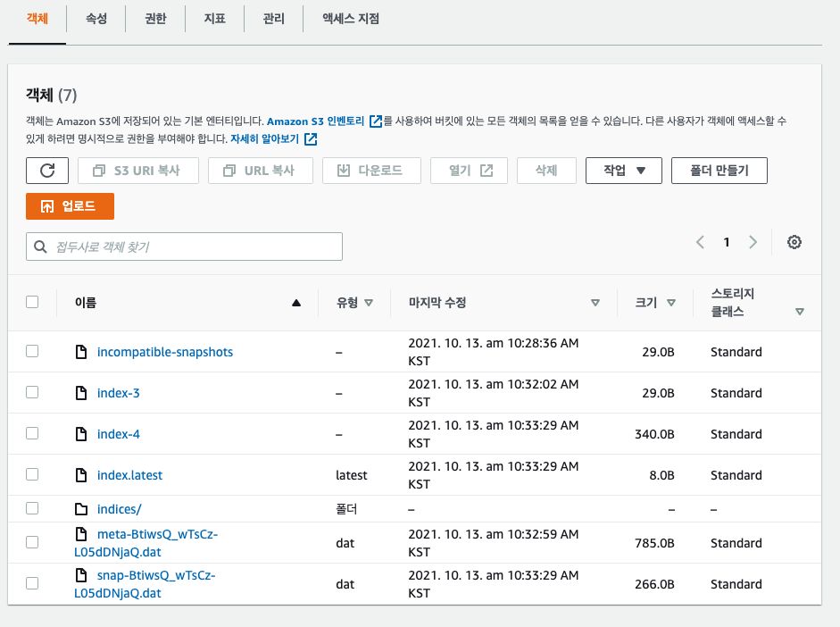Check the index-4 row checkbox
This screenshot has height=627, width=840.
tap(32, 433)
